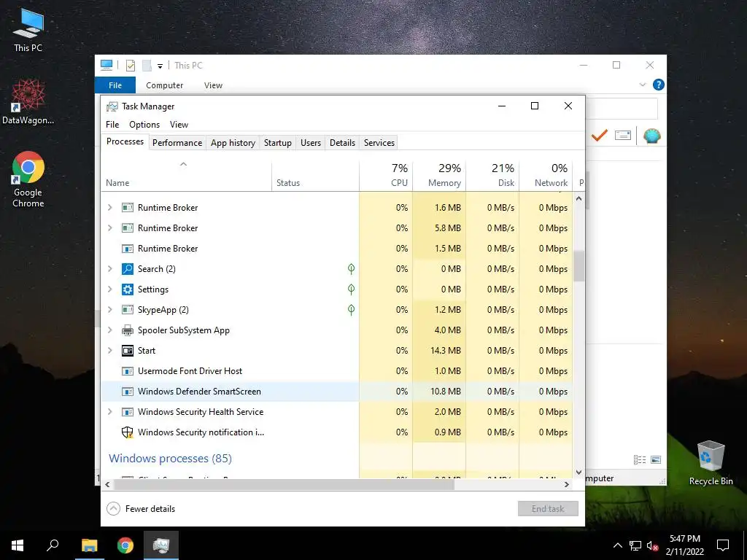This screenshot has height=560, width=747.
Task: Open View ribbon tab in Explorer
Action: [x=213, y=85]
